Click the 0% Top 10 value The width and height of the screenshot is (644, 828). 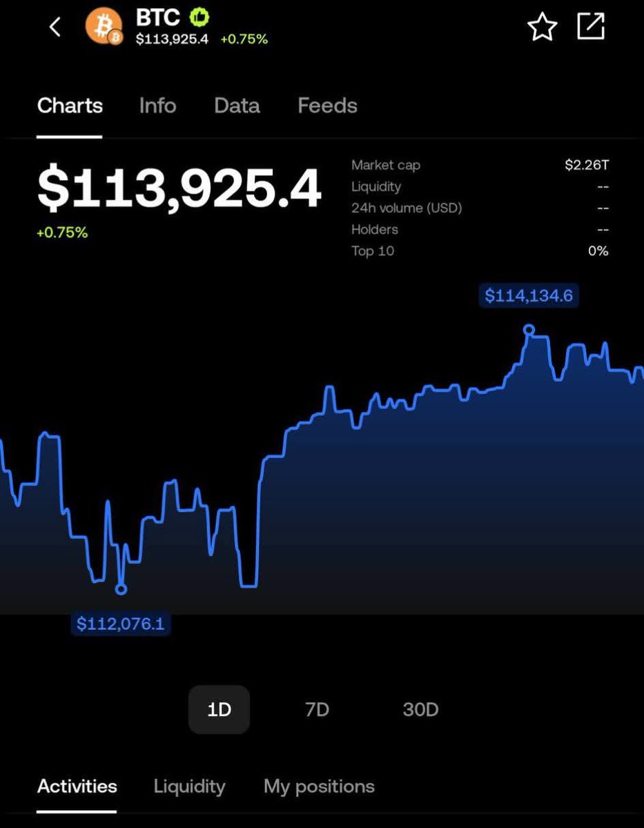pyautogui.click(x=598, y=250)
